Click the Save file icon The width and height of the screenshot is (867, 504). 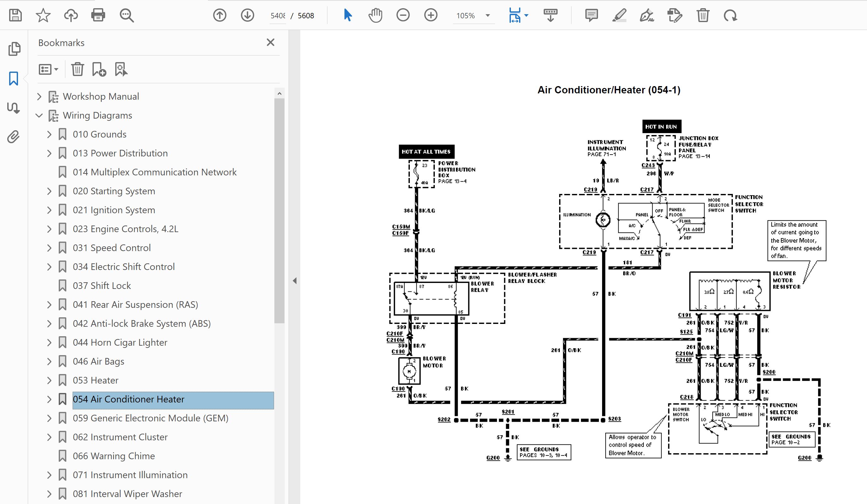click(x=15, y=15)
